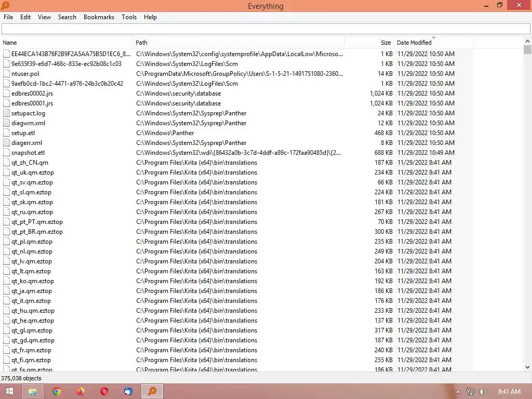
Task: Select the file icon of ntuser.pol
Action: [x=6, y=74]
